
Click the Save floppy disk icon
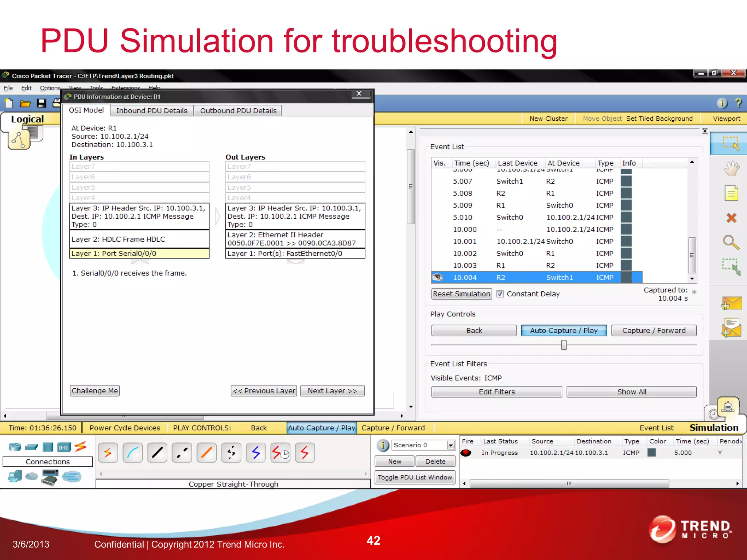pyautogui.click(x=42, y=104)
